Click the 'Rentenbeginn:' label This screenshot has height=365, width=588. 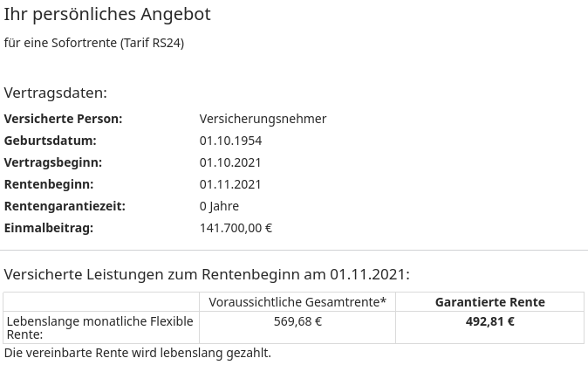coord(48,184)
